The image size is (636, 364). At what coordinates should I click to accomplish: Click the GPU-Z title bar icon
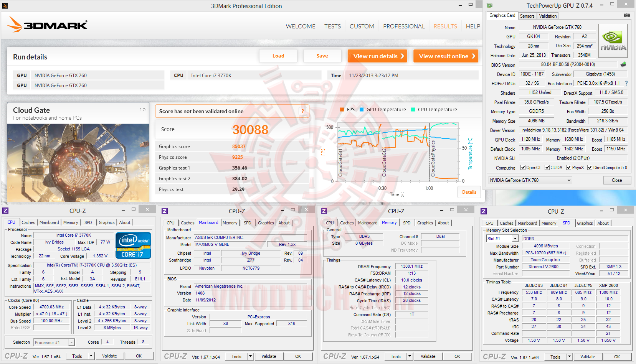pos(490,5)
